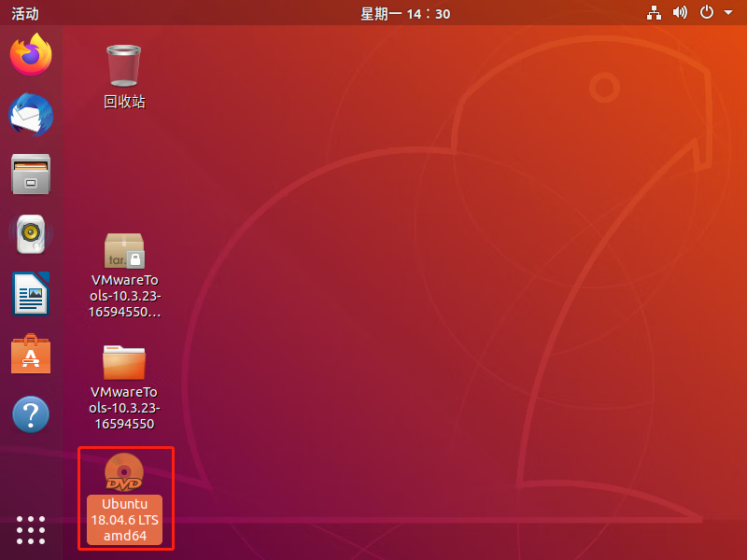Viewport: 747px width, 560px height.
Task: Select the VMwareTools-10.3.23 folder icon
Action: (x=124, y=361)
